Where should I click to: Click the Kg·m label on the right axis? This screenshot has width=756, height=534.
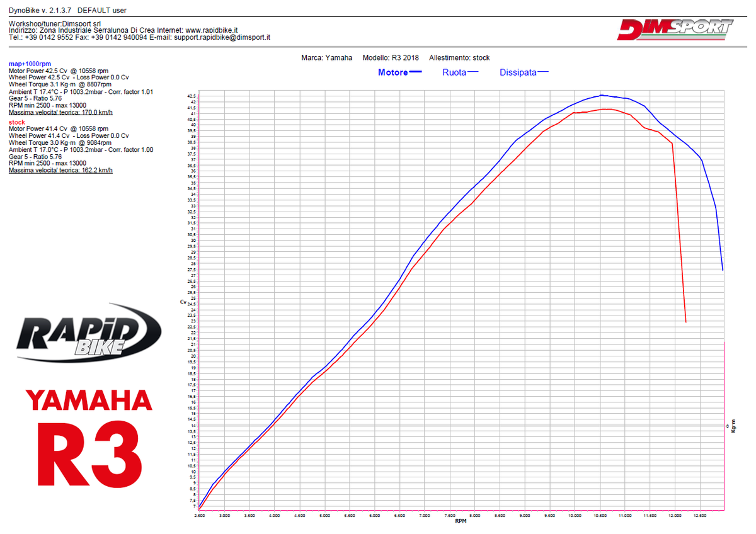(x=733, y=426)
